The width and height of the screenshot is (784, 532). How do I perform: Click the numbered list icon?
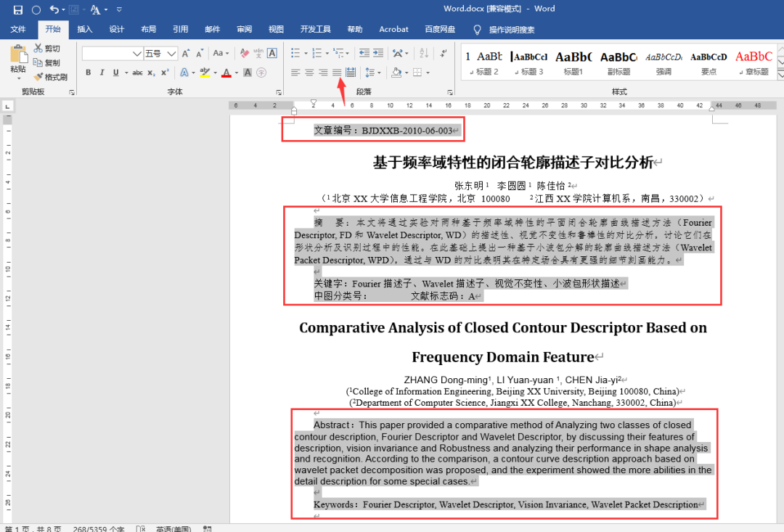click(317, 53)
